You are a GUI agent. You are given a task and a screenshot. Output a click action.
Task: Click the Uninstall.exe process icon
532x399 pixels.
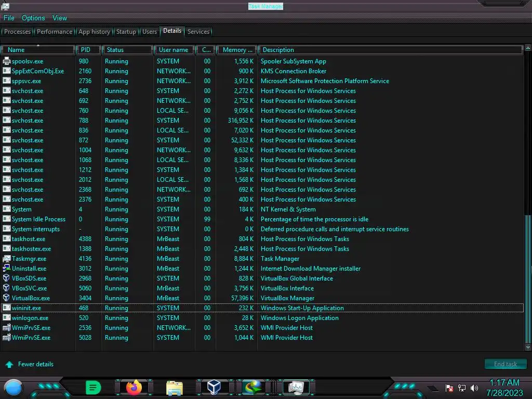6,269
